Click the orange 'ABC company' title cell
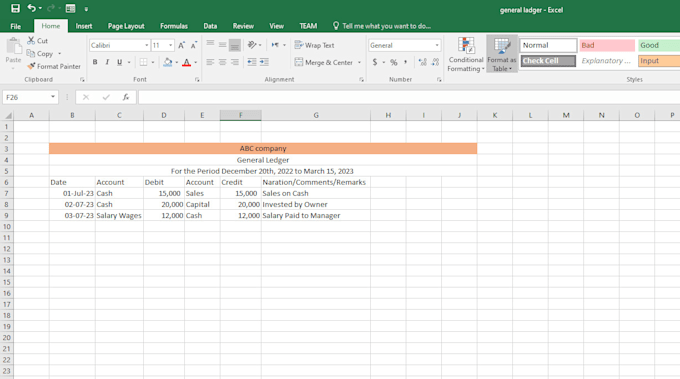The image size is (680, 379). pos(263,148)
